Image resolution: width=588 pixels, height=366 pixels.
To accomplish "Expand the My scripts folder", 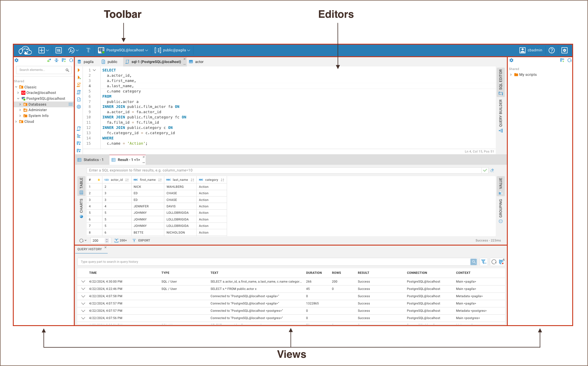I will pos(511,75).
